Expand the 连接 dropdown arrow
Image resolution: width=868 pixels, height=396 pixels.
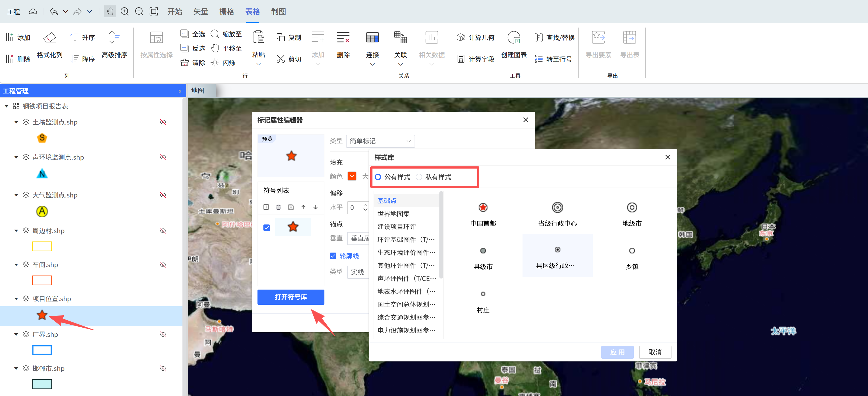[372, 64]
